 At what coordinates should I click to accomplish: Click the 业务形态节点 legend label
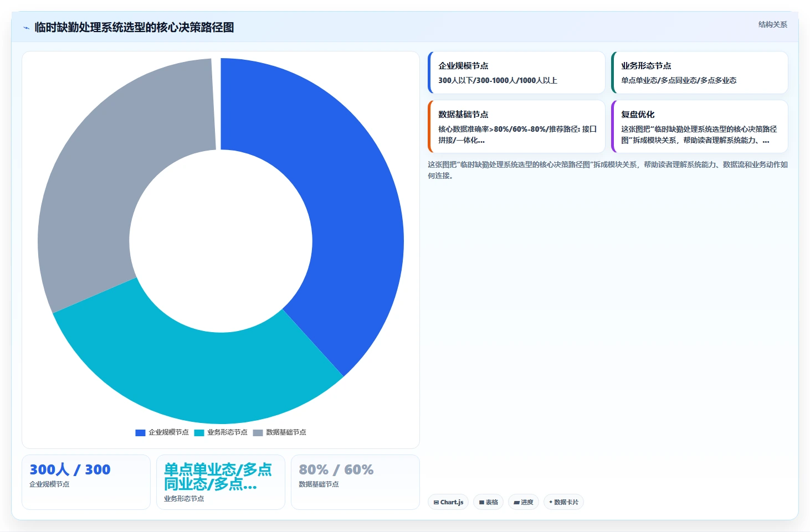click(227, 432)
